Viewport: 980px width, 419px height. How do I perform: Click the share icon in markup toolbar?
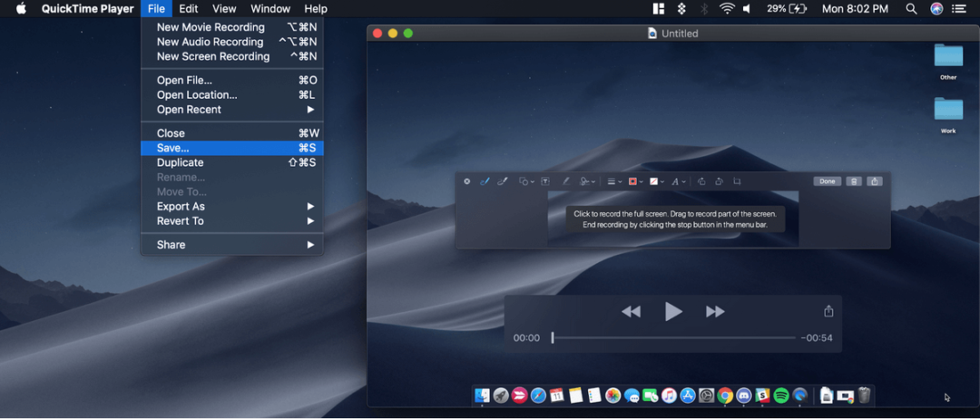click(875, 181)
